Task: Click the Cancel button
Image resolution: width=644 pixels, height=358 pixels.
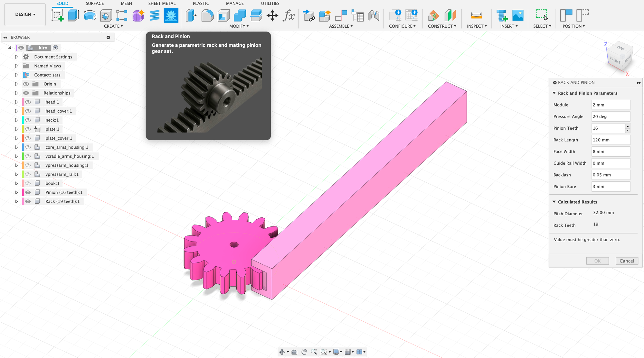Action: coord(627,261)
